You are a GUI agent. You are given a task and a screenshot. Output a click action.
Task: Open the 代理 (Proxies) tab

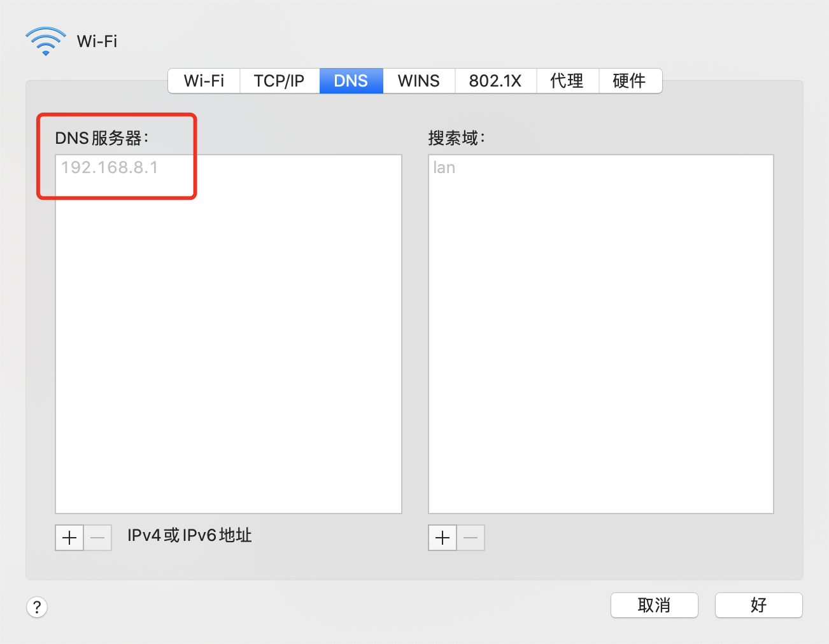pyautogui.click(x=567, y=81)
